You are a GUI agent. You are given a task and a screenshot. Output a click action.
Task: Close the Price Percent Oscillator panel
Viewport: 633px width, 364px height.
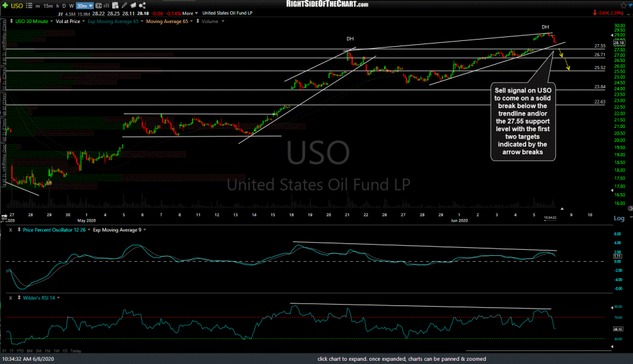[10, 229]
